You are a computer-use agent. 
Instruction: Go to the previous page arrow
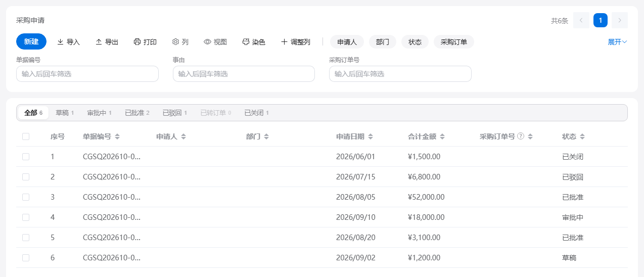click(581, 20)
